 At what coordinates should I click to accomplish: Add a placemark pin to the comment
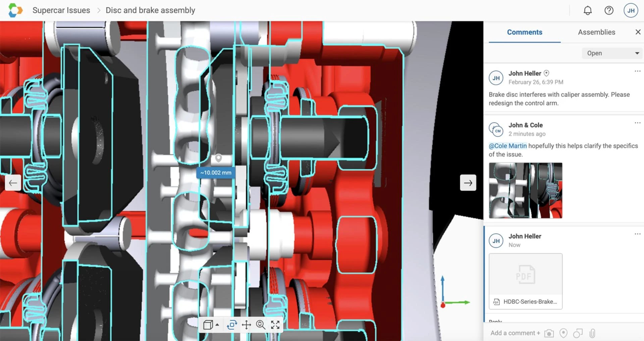564,333
